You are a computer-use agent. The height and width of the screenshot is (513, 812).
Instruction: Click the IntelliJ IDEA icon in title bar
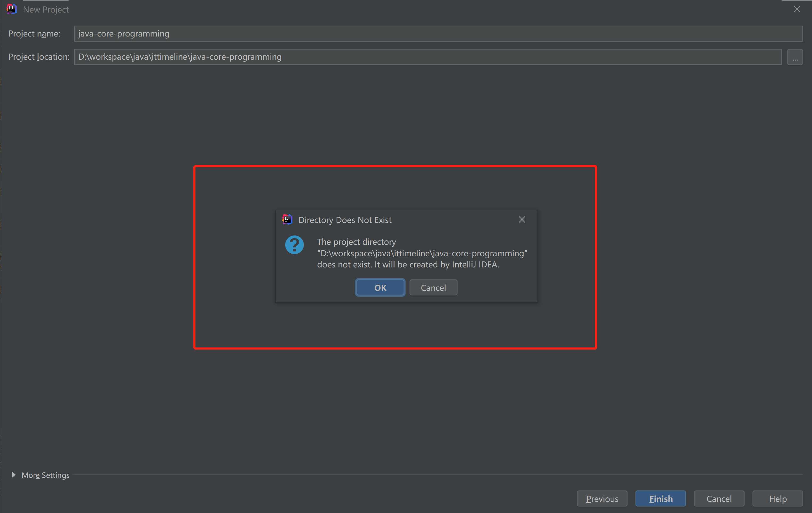[x=11, y=8]
